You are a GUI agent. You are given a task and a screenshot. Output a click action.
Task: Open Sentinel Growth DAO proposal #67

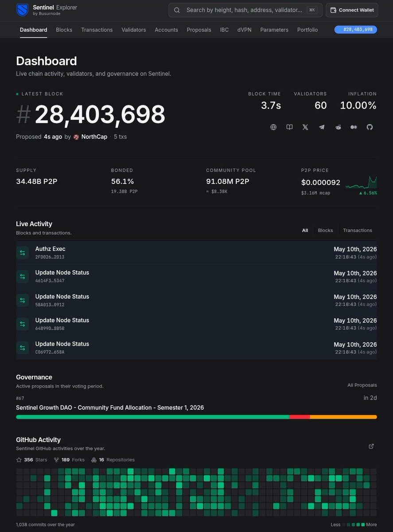tap(110, 407)
